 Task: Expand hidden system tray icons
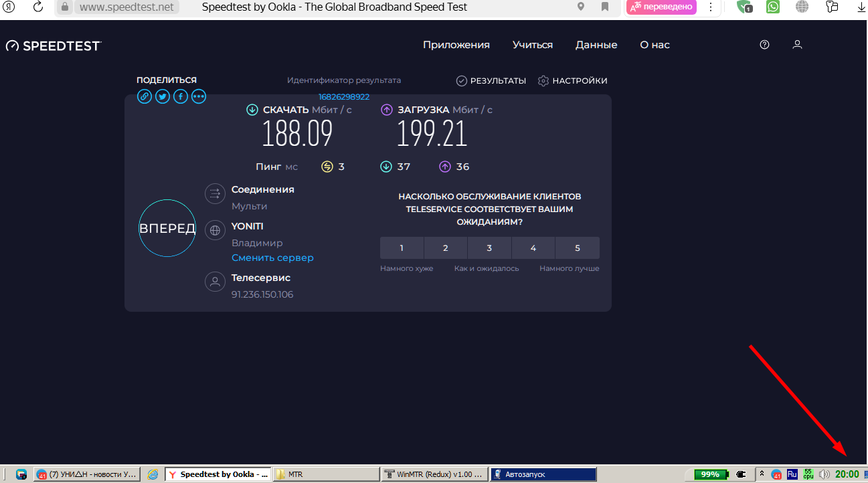pos(762,474)
